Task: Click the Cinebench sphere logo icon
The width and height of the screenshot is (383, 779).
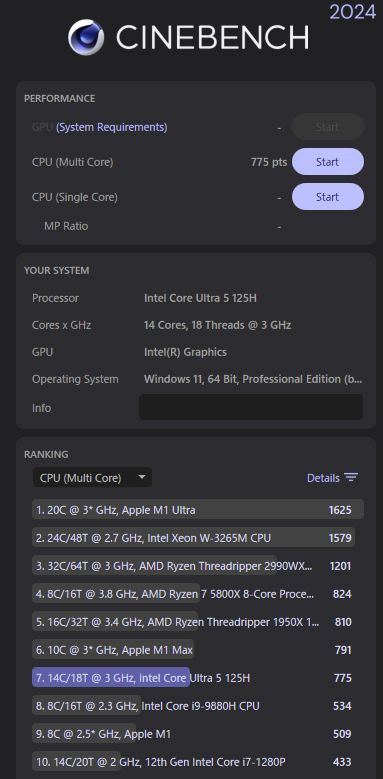Action: (86, 37)
